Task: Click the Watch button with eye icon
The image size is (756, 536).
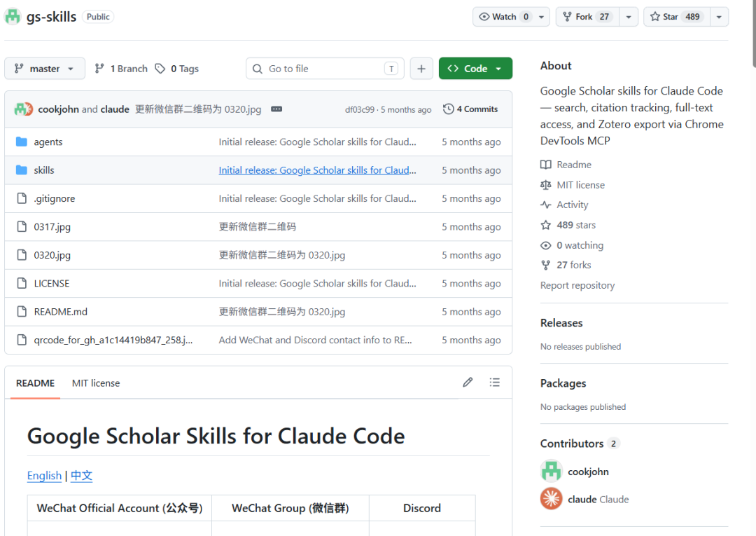Action: [503, 17]
